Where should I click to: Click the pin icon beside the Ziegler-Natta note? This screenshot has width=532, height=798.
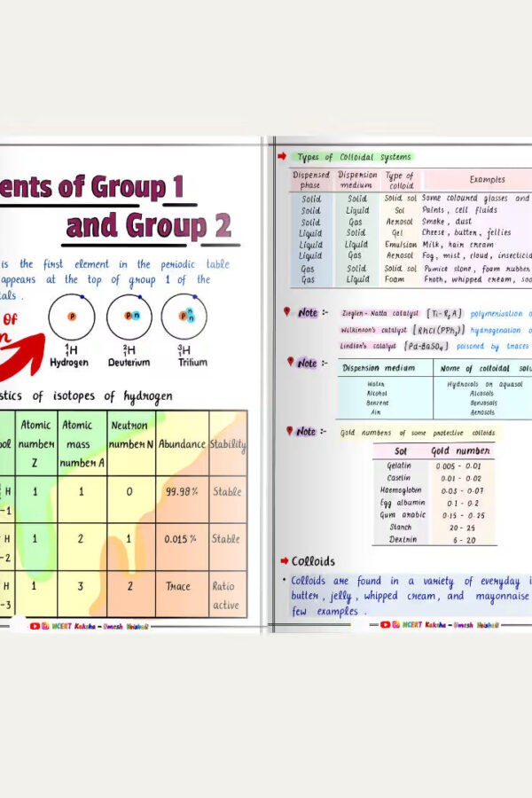tap(286, 311)
